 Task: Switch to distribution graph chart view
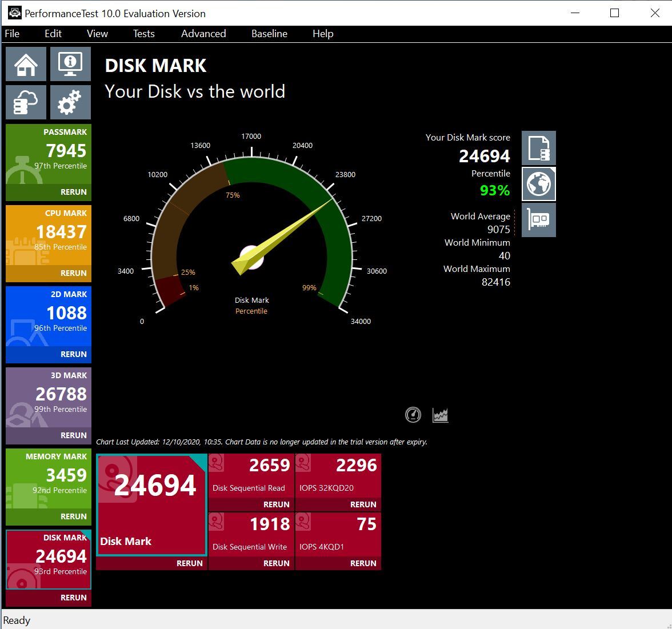[440, 415]
